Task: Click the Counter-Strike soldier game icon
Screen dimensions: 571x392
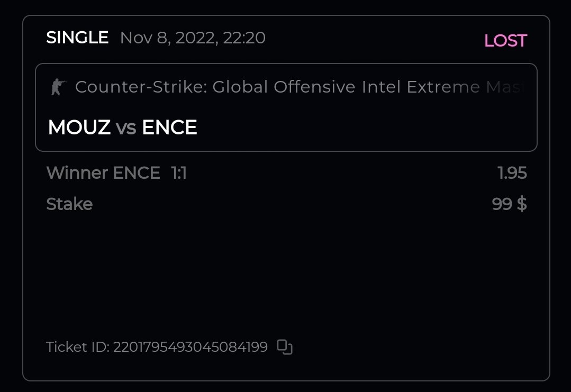Action: click(x=57, y=87)
